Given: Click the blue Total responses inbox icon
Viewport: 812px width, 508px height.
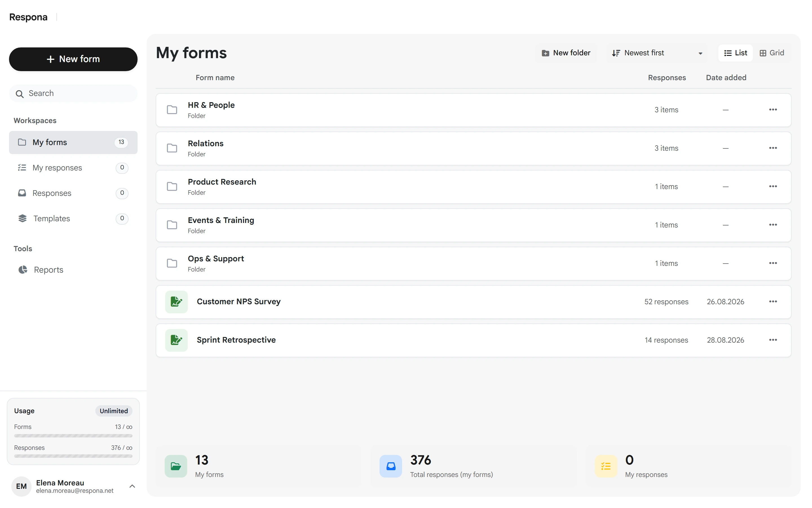Looking at the screenshot, I should point(390,466).
